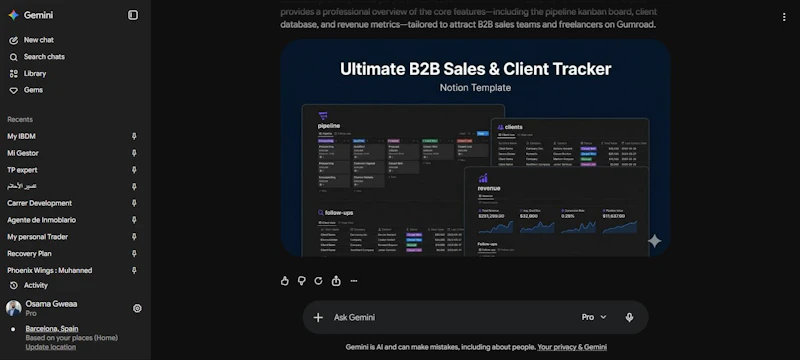Click the pin icon beside Recovery Plan
Viewport: 800px width, 360px height.
tap(134, 253)
